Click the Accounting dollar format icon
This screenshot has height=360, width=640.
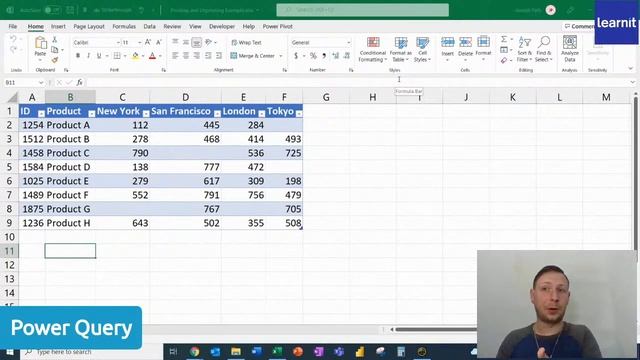click(x=296, y=56)
